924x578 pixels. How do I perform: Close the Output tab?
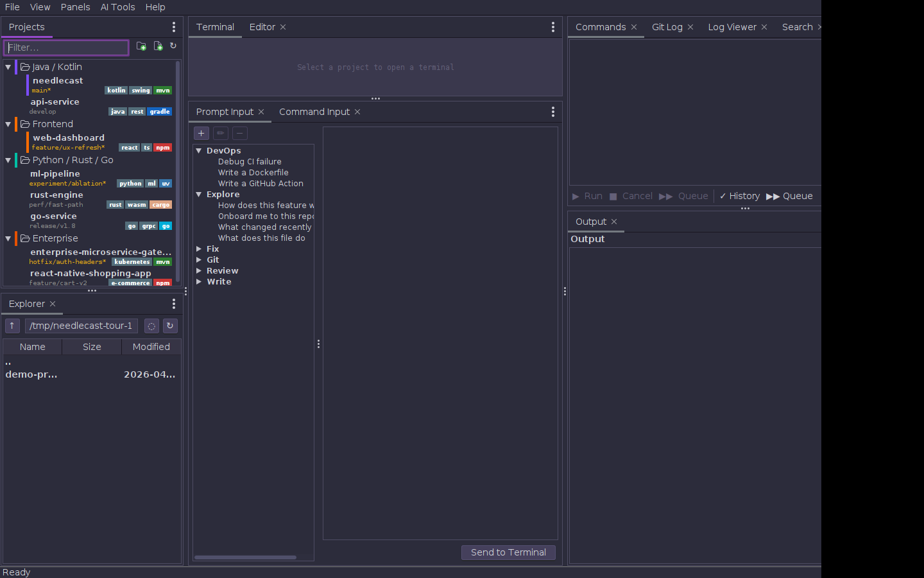click(x=614, y=222)
